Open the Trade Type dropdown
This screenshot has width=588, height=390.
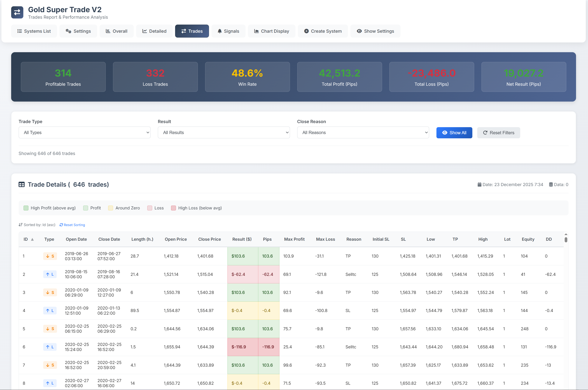click(84, 132)
